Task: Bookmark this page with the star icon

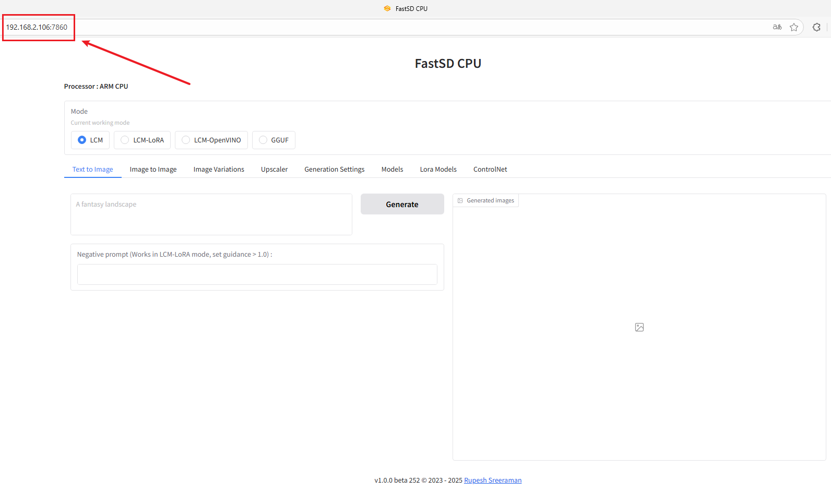Action: (794, 27)
